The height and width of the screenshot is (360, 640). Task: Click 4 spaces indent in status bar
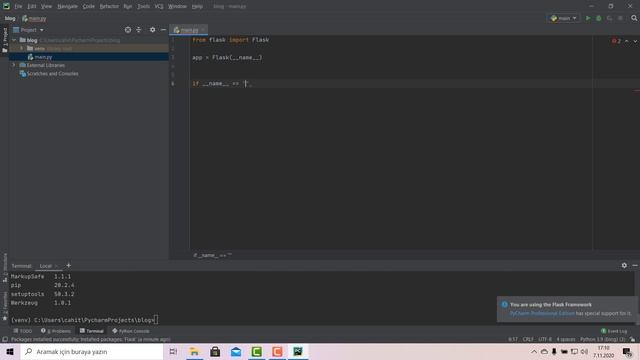tap(566, 339)
